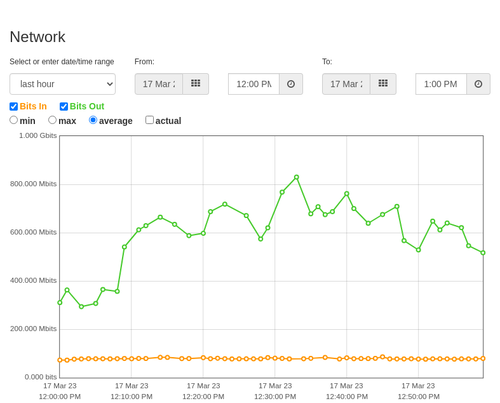This screenshot has width=500, height=403.
Task: Click the 'To:' label
Action: tap(327, 62)
